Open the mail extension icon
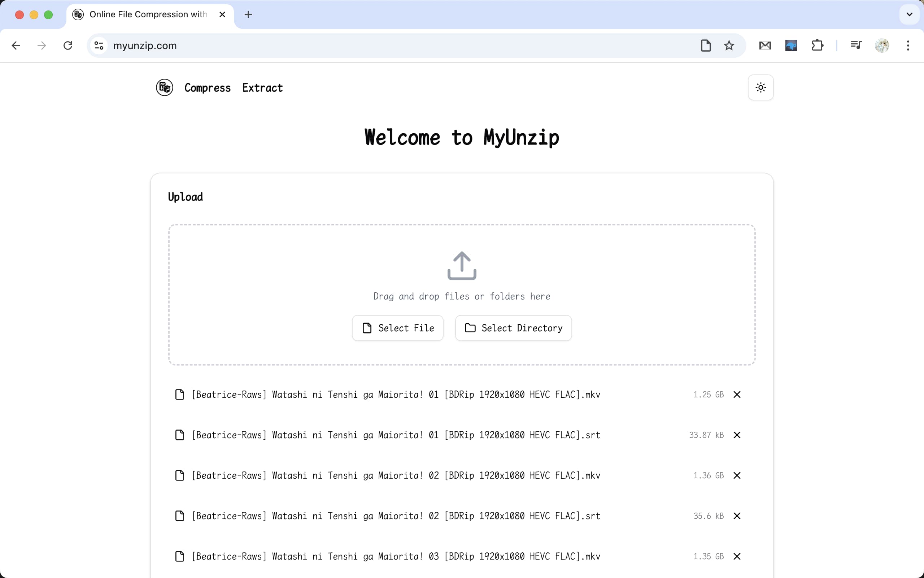 click(x=765, y=46)
